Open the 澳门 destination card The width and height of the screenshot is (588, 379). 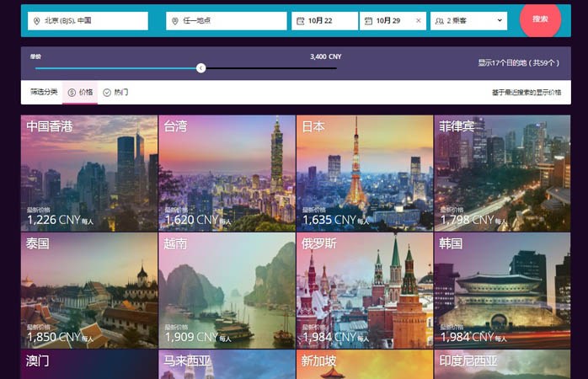[89, 365]
